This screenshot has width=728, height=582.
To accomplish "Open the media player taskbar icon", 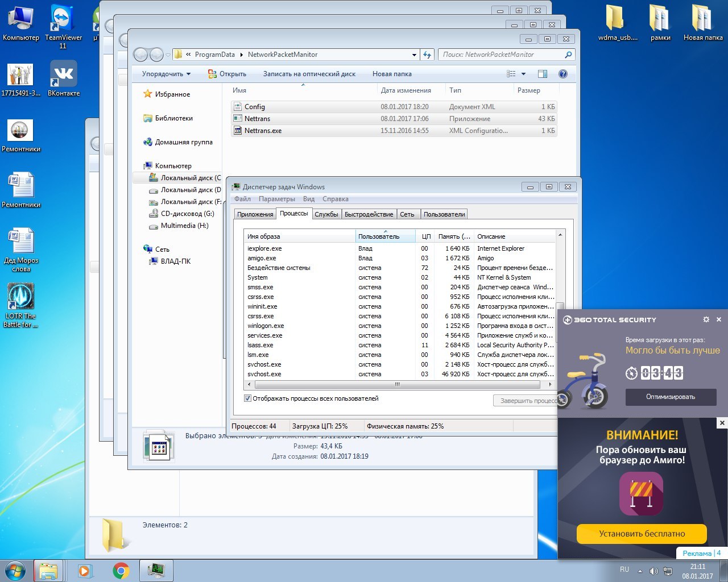I will pos(85,571).
